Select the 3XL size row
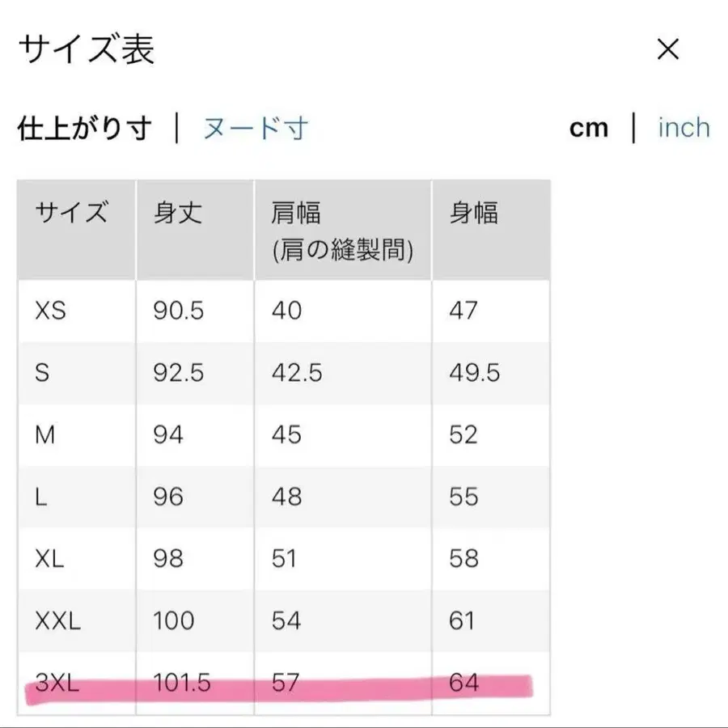Screen dimensions: 728x728 coord(55,684)
